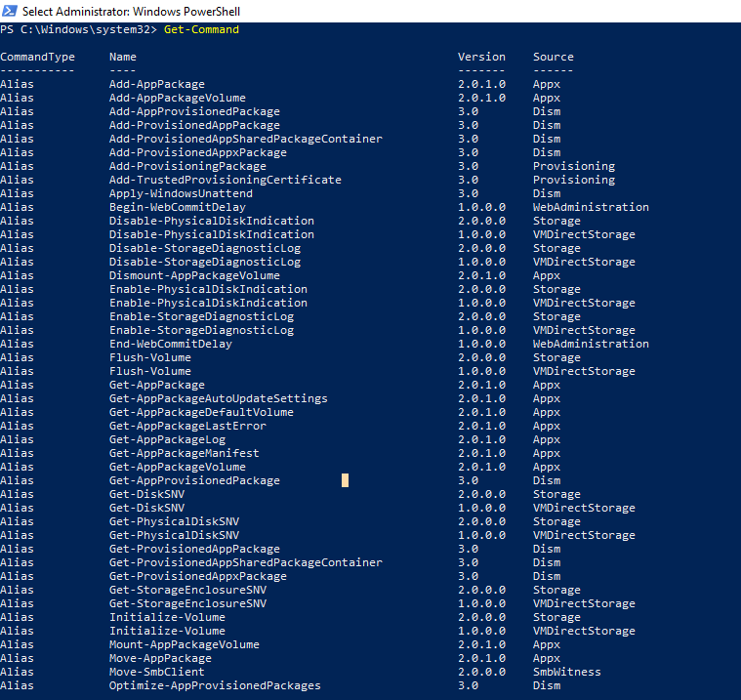The width and height of the screenshot is (741, 700).
Task: Click Dism source in Get-AppProvisionedPackage row
Action: click(547, 480)
